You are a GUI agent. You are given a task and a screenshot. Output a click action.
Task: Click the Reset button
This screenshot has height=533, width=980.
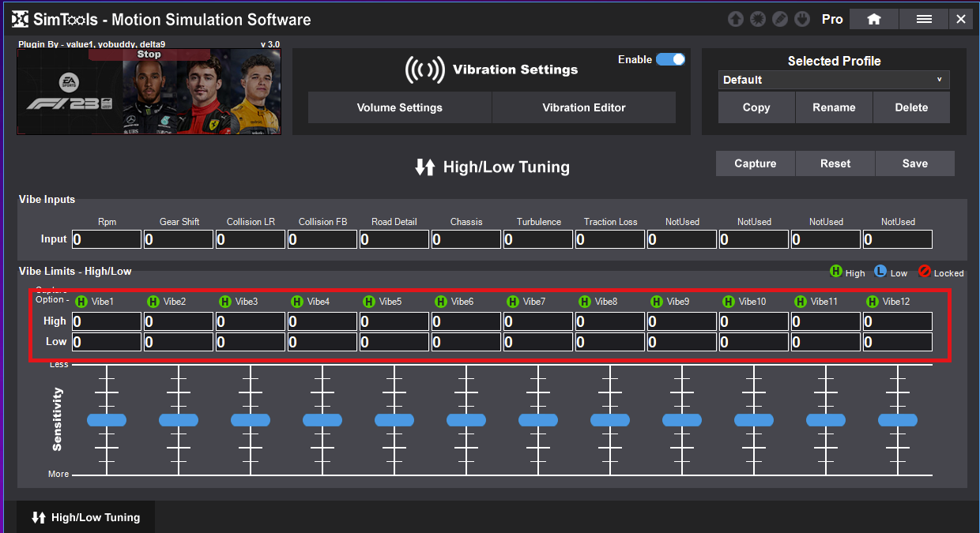(x=835, y=163)
